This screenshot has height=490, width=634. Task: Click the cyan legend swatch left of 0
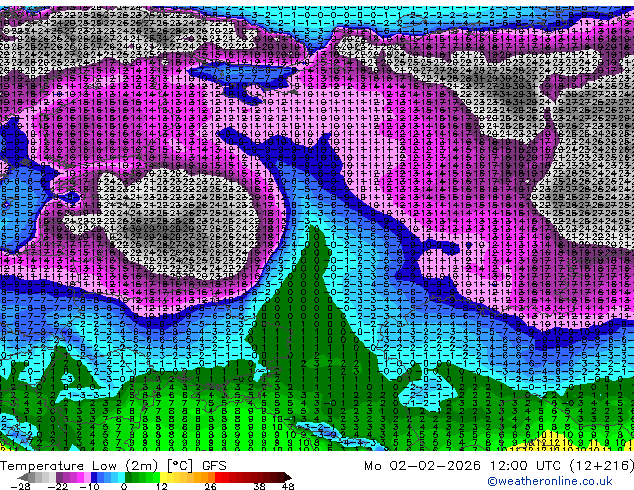point(122,477)
